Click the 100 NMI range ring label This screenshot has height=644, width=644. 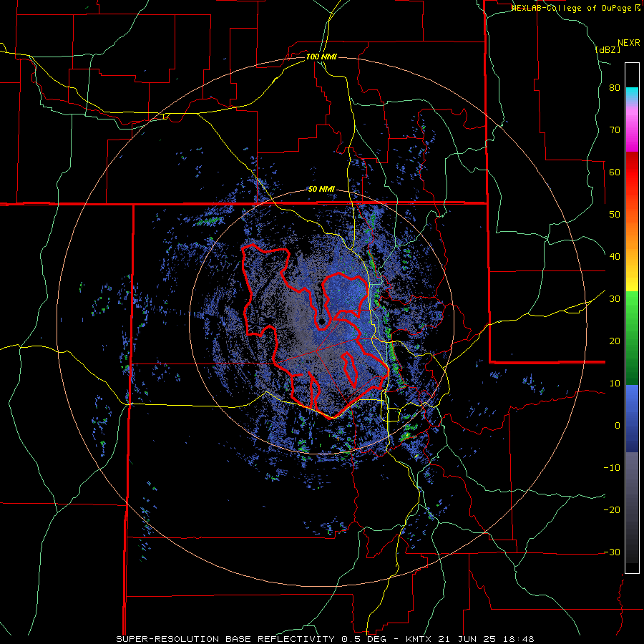coord(321,57)
